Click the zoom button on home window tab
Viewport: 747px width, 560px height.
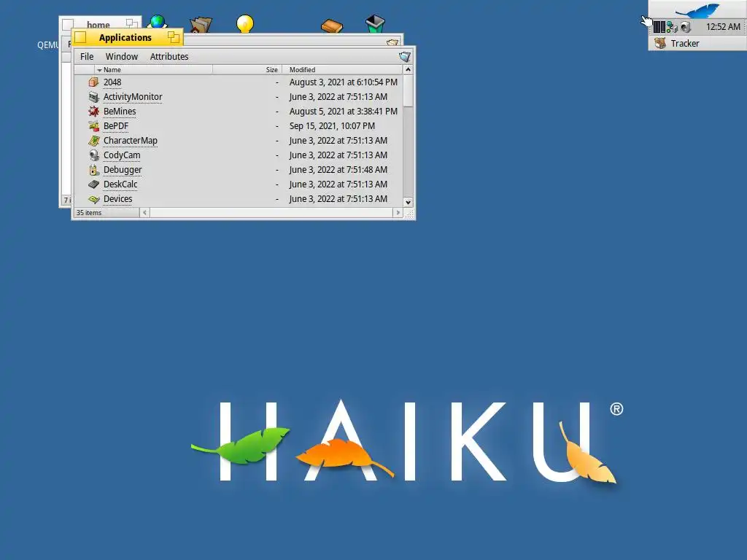click(x=131, y=23)
